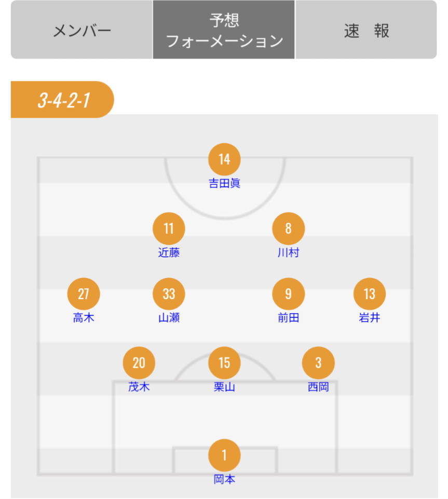The image size is (448, 499).
Task: Select the number 8 player circle
Action: pyautogui.click(x=288, y=228)
